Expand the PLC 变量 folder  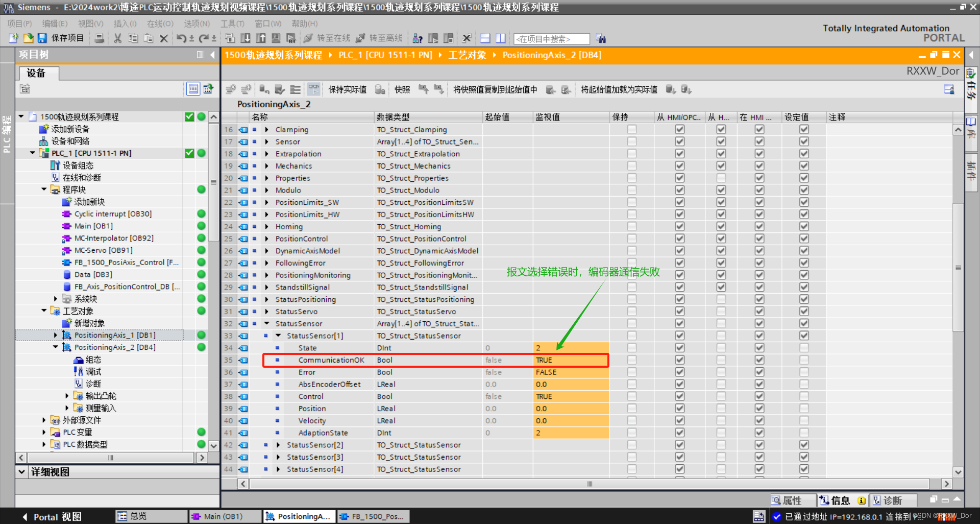tap(44, 432)
